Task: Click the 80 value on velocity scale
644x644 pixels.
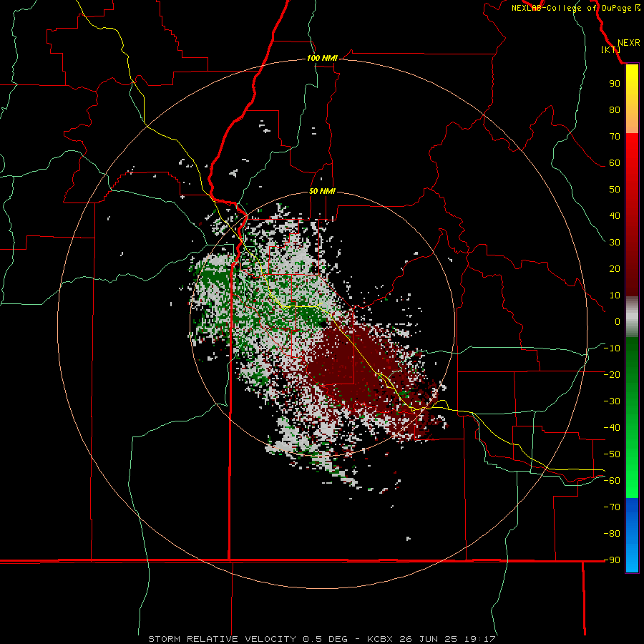Action: [x=615, y=109]
